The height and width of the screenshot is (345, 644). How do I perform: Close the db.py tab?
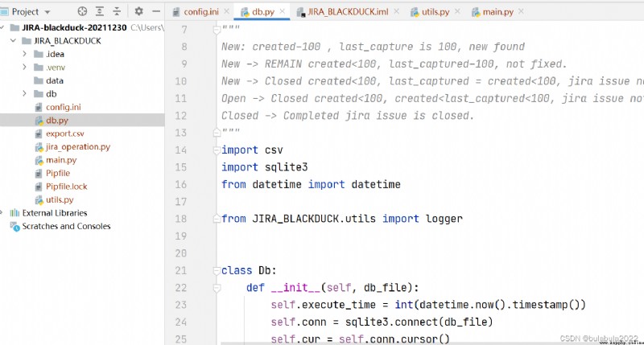pyautogui.click(x=283, y=11)
